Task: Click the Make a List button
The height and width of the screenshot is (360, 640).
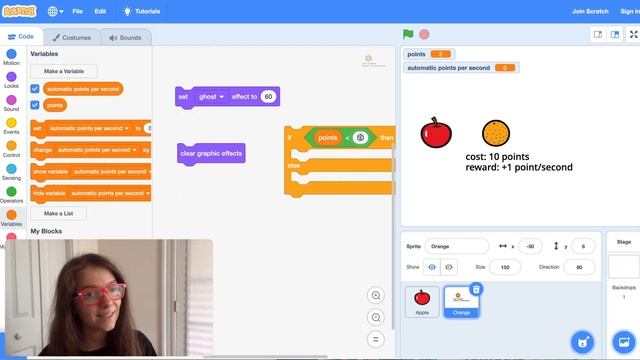Action: 58,213
